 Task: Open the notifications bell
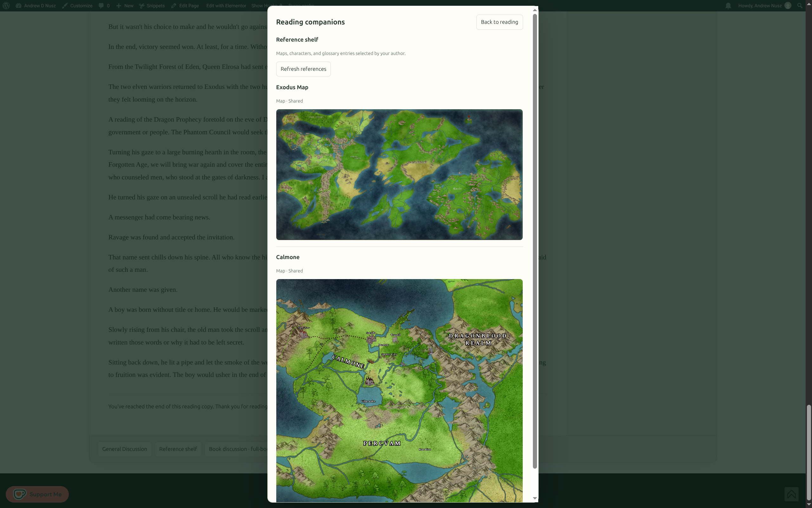(728, 6)
